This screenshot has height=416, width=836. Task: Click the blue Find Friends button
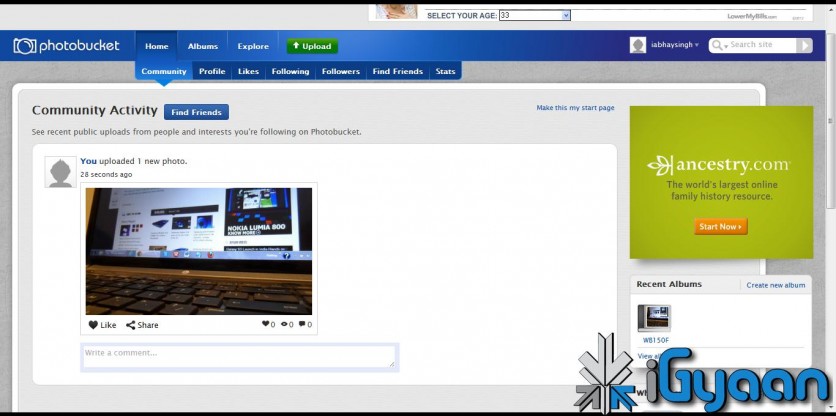[196, 112]
